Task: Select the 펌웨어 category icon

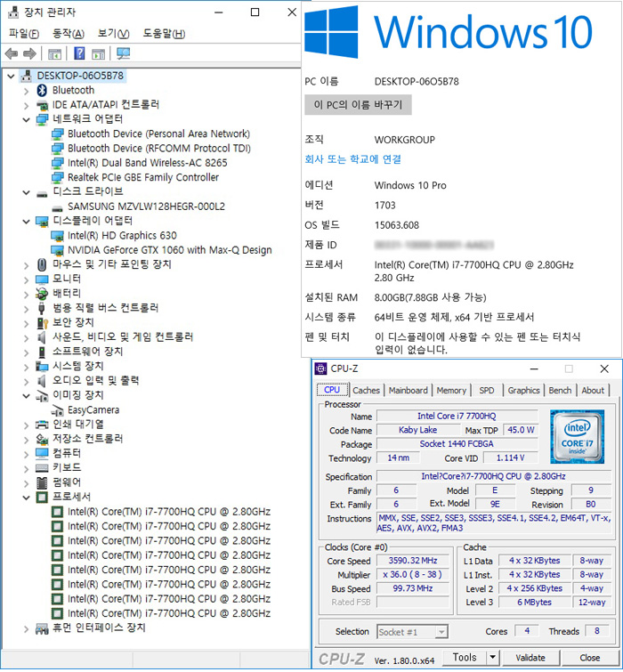Action: tap(42, 482)
